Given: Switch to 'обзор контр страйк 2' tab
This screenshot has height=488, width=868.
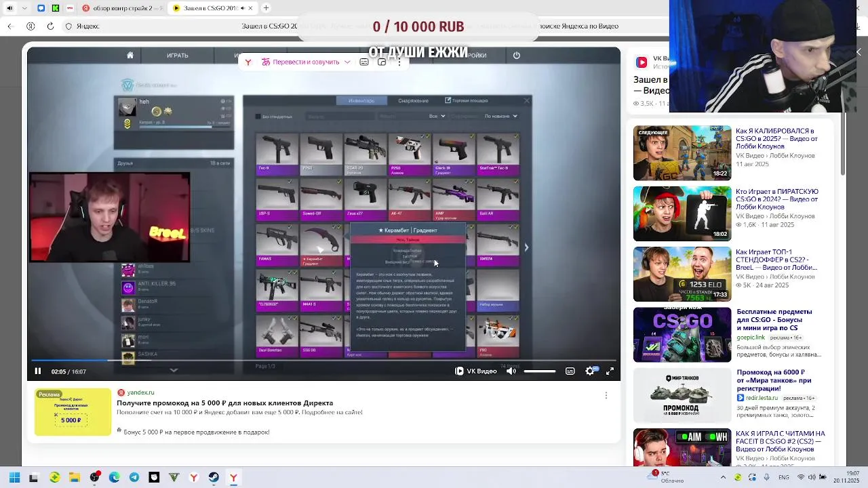Looking at the screenshot, I should click(x=122, y=8).
